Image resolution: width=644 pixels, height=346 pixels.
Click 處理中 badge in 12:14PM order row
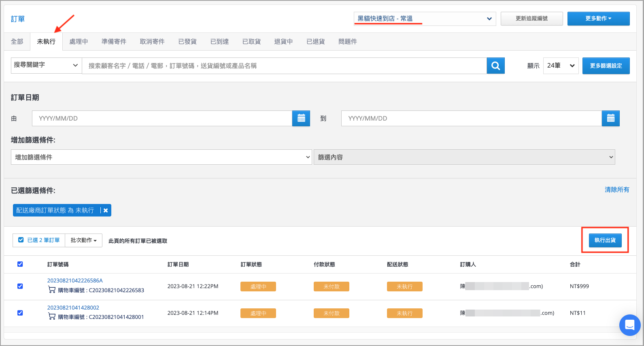(258, 313)
